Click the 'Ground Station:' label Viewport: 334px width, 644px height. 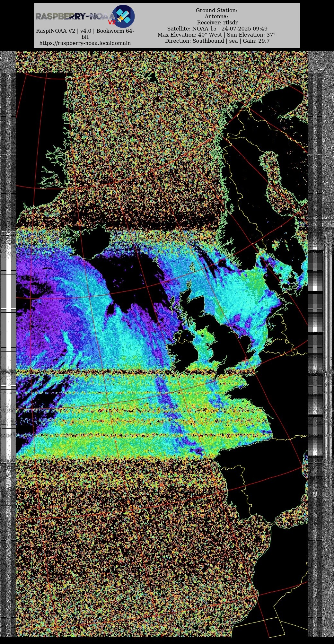[216, 11]
